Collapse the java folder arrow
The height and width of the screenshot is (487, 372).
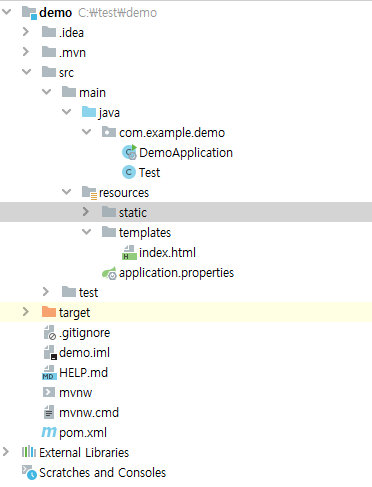[x=66, y=112]
